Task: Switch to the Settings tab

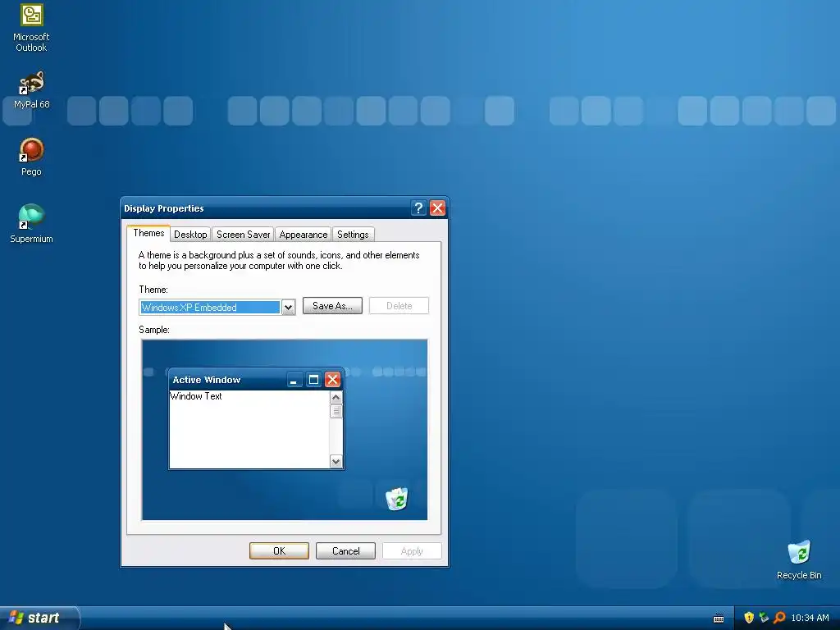Action: coord(353,235)
